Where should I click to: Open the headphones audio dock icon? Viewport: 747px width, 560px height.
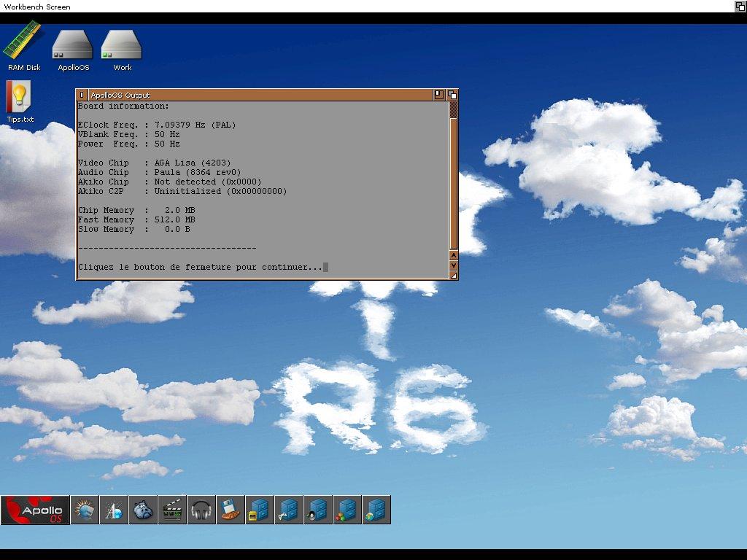pos(201,510)
